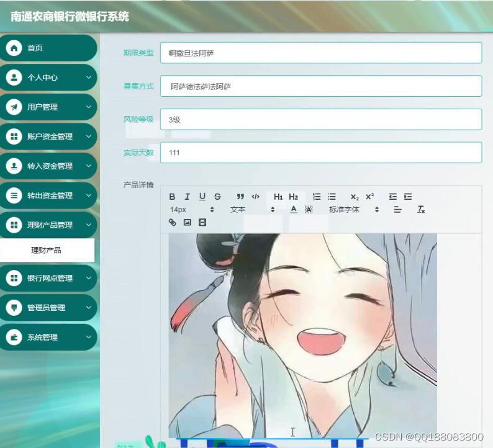Collapse the 理财产品管理 menu
The width and height of the screenshot is (493, 448).
pos(48,225)
